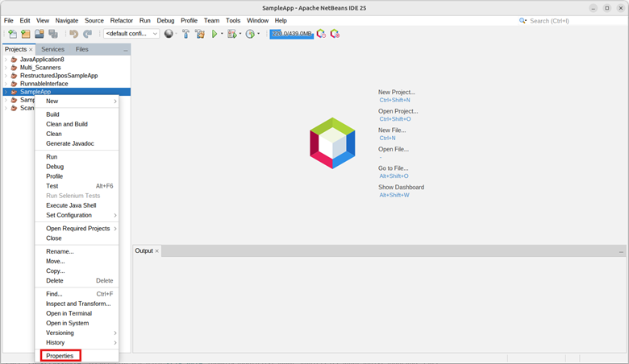Click the New File toolbar icon
This screenshot has width=629, height=364.
coord(12,34)
